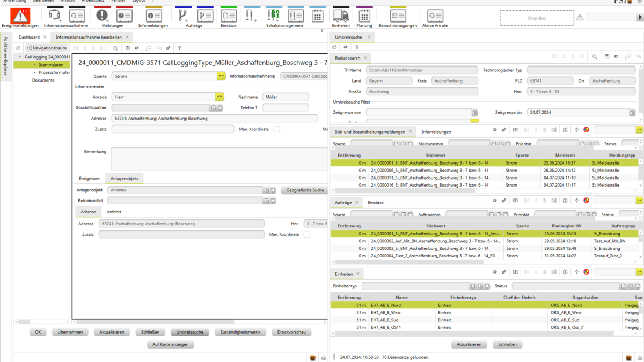Select Prozessformular in navigation tree

tap(54, 72)
